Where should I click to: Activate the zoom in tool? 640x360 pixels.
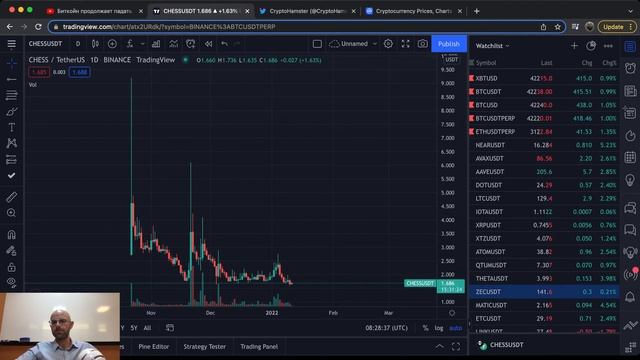[x=11, y=213]
